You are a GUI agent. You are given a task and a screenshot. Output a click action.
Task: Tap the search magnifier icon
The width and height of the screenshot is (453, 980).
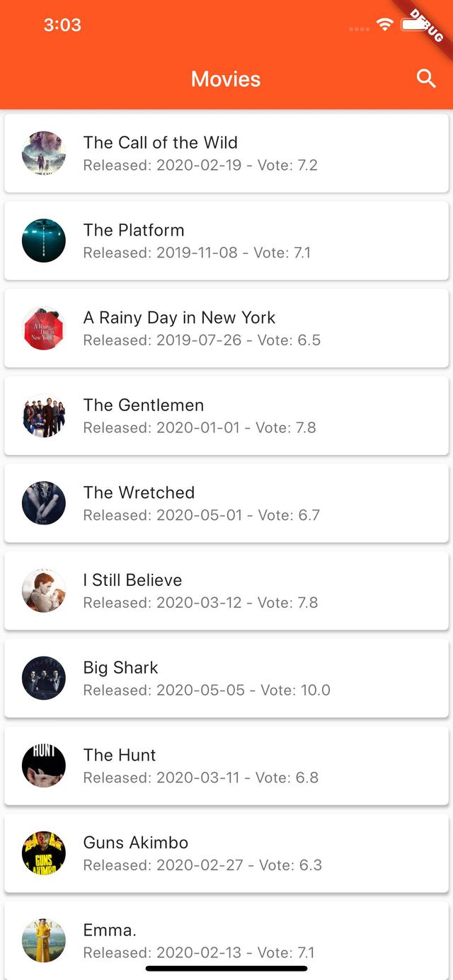pyautogui.click(x=426, y=79)
